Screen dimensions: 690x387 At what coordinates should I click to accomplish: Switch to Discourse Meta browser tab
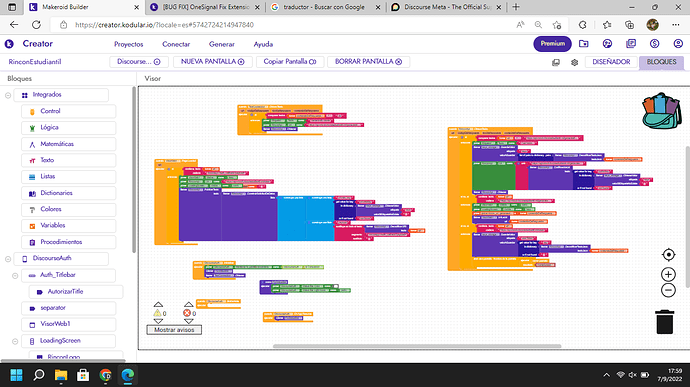click(x=446, y=7)
